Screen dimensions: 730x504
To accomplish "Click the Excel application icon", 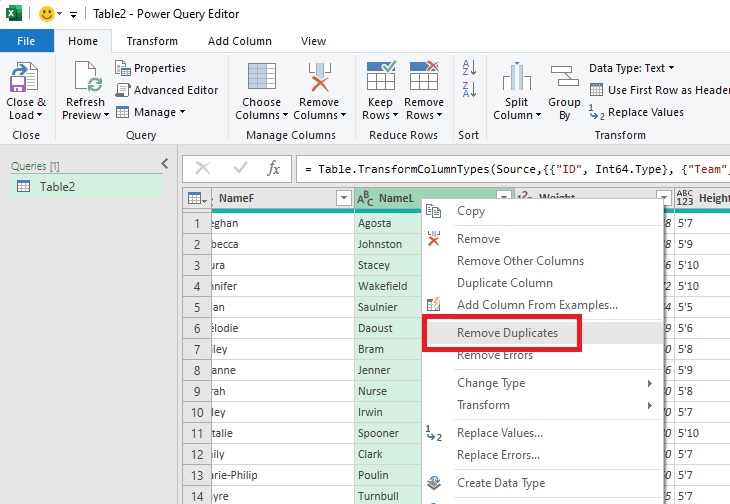I will point(14,13).
